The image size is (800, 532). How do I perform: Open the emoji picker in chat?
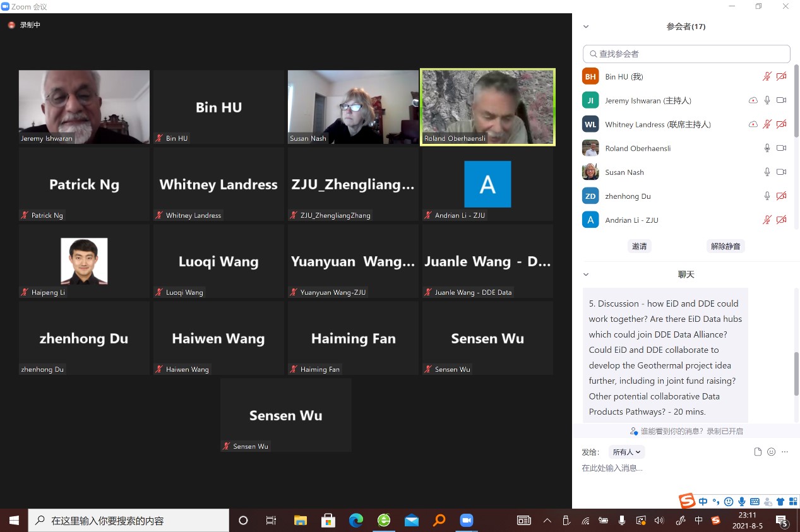771,452
